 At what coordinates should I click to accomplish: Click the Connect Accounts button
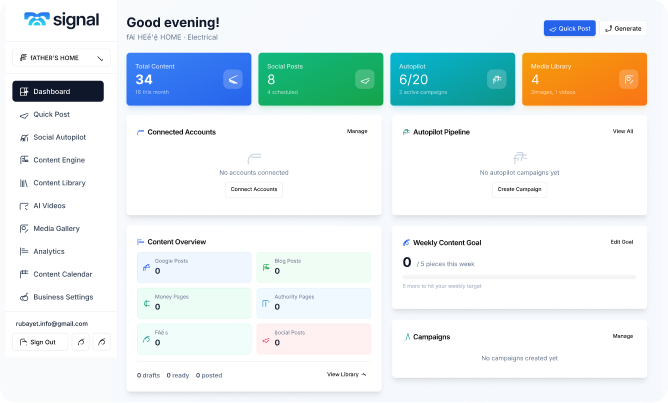click(254, 189)
